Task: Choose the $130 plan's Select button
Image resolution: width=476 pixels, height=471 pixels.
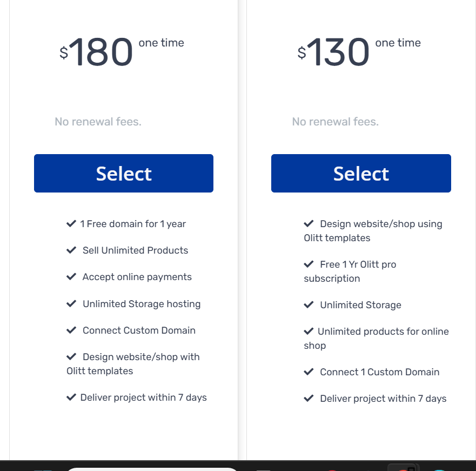Action: pyautogui.click(x=361, y=174)
